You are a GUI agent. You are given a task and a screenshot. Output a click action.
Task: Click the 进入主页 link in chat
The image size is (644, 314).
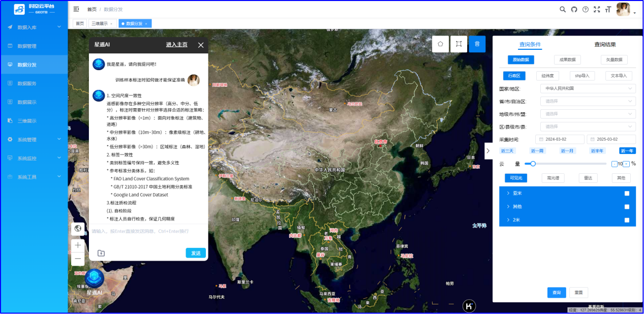(x=176, y=45)
